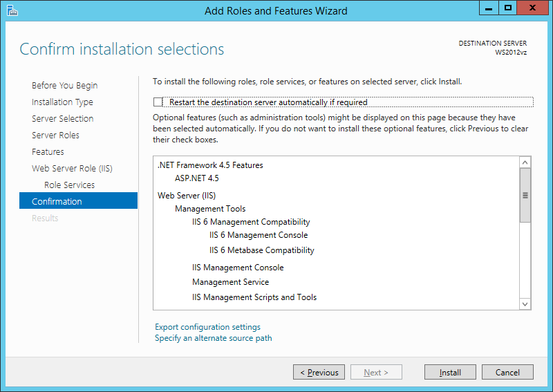Go to Before You Begin step
Image resolution: width=553 pixels, height=392 pixels.
64,86
